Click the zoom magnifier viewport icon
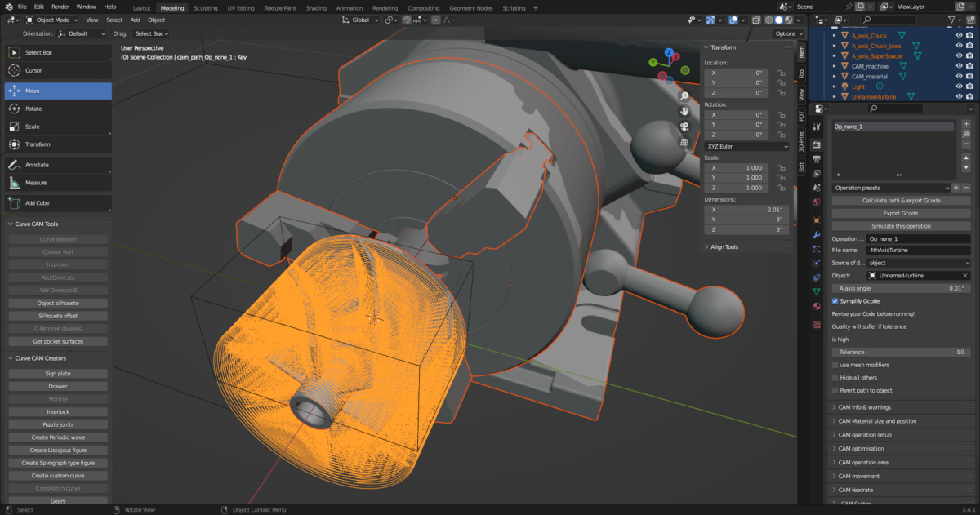980x515 pixels. pyautogui.click(x=684, y=96)
